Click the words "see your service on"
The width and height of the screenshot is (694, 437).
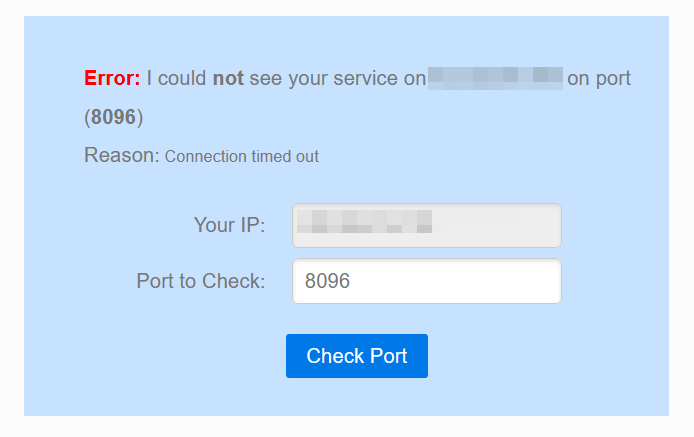click(x=337, y=78)
